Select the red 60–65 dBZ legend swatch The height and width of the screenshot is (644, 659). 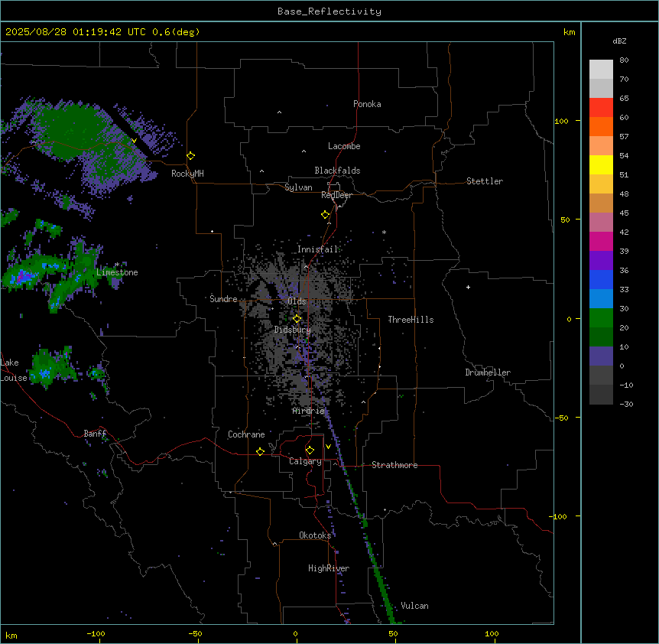(601, 108)
